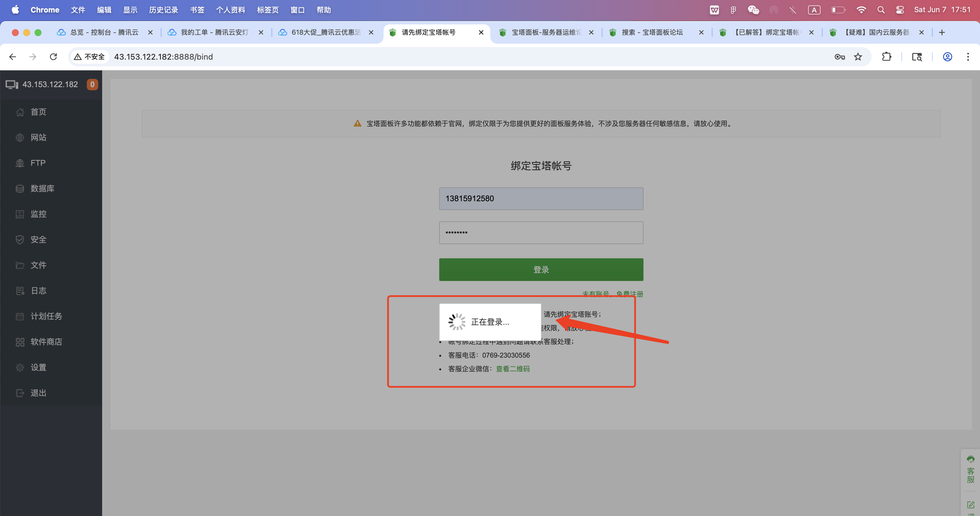This screenshot has width=980, height=516.
Task: Close the 请先绑定宝塔帐号 tab
Action: click(481, 32)
